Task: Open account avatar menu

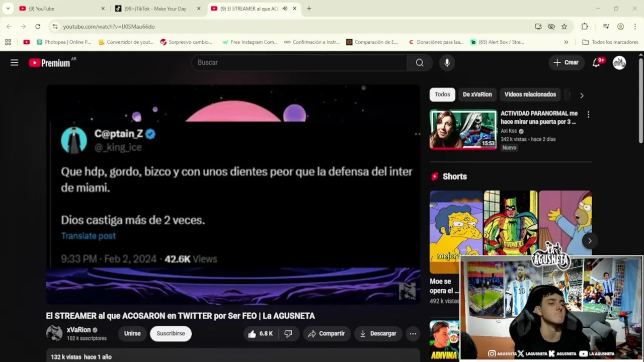Action: pos(619,62)
